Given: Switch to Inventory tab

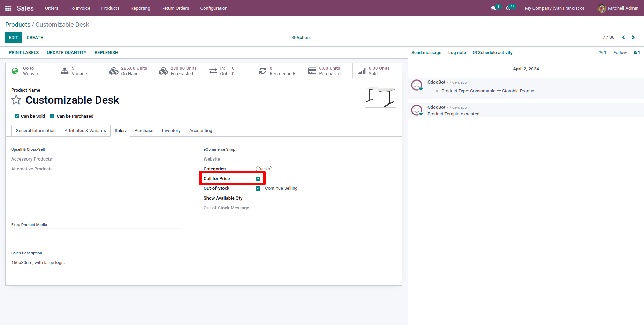Looking at the screenshot, I should 171,131.
